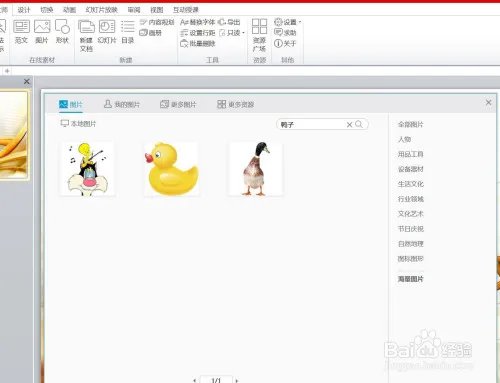Choose the 生活文化 category

[x=411, y=184]
